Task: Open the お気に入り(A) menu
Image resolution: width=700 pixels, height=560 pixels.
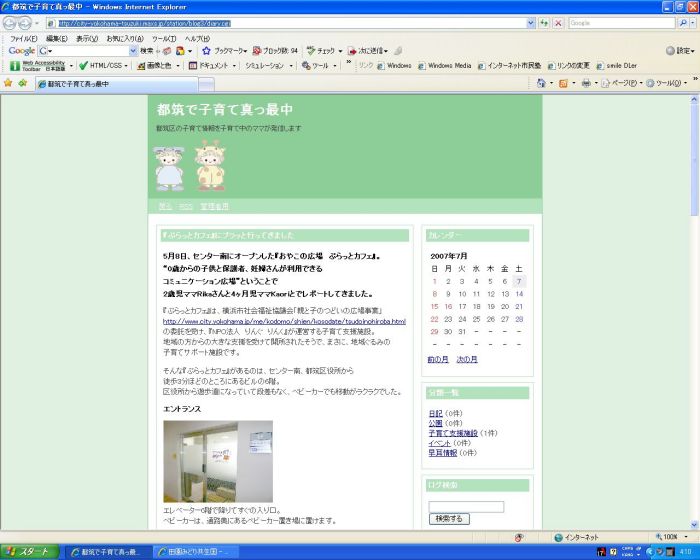Action: [124, 38]
